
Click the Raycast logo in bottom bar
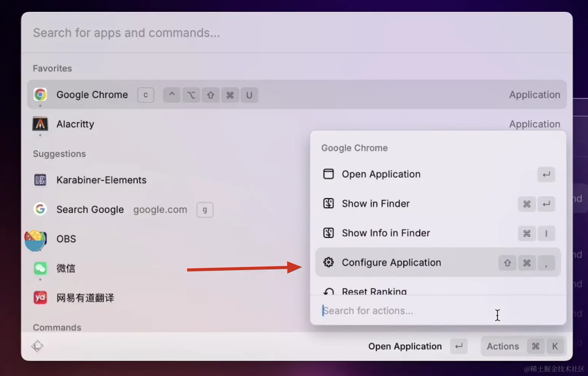pyautogui.click(x=37, y=346)
